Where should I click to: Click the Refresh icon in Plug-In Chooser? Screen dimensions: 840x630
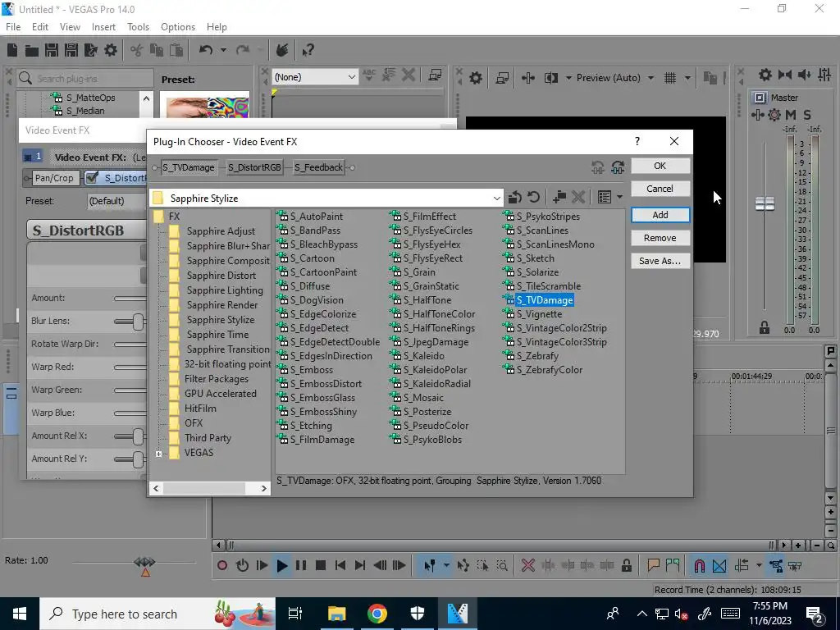coord(533,197)
